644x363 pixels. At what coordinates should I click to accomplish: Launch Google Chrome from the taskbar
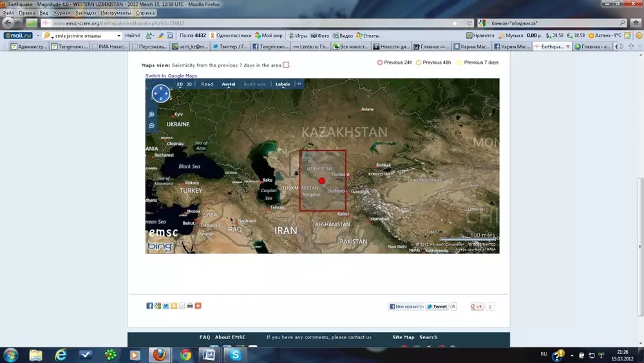(185, 355)
